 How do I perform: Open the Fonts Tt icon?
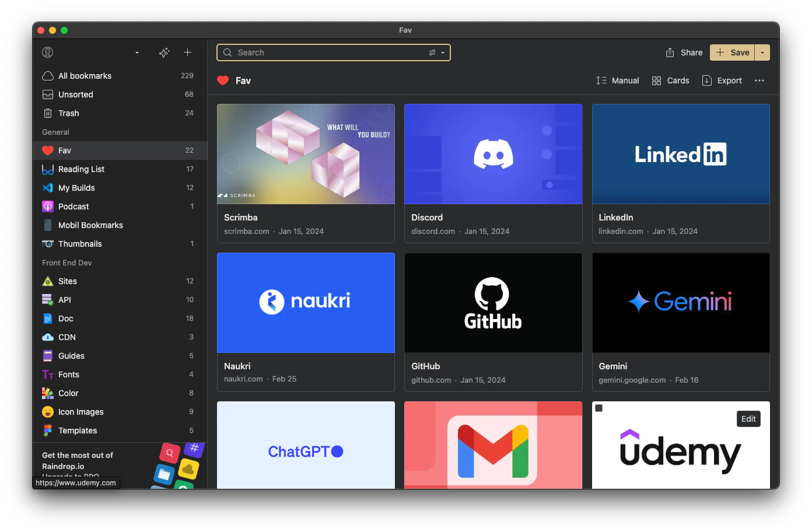(x=48, y=374)
